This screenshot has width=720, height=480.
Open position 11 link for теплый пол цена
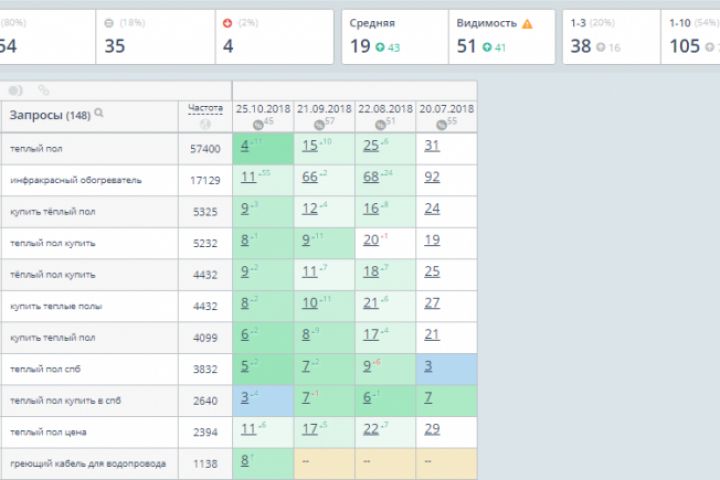point(248,429)
